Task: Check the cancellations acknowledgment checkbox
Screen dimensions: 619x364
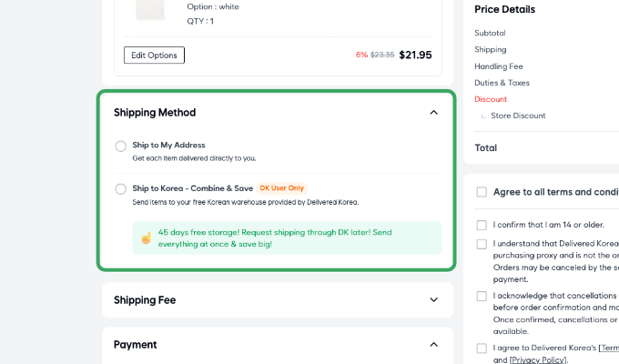Action: tap(482, 297)
